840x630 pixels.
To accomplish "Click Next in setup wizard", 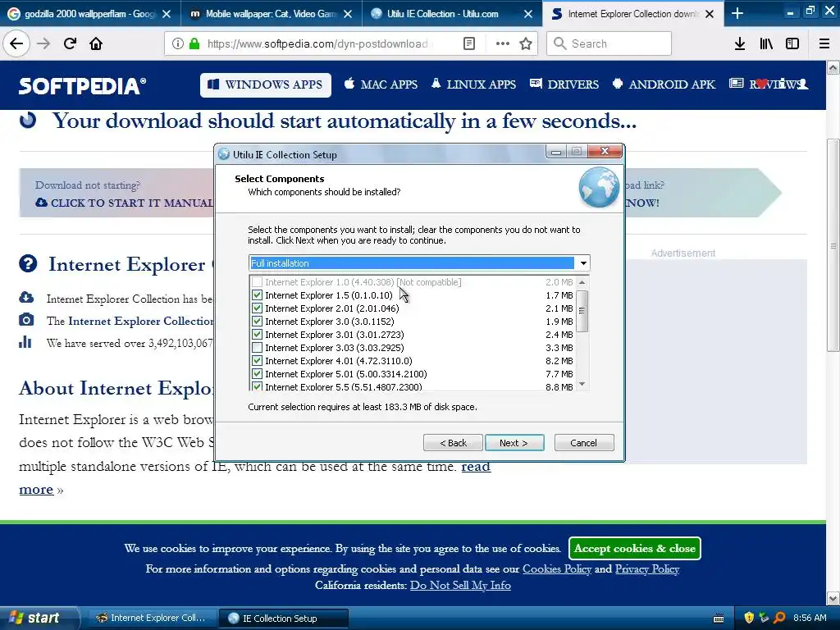I will 514,443.
